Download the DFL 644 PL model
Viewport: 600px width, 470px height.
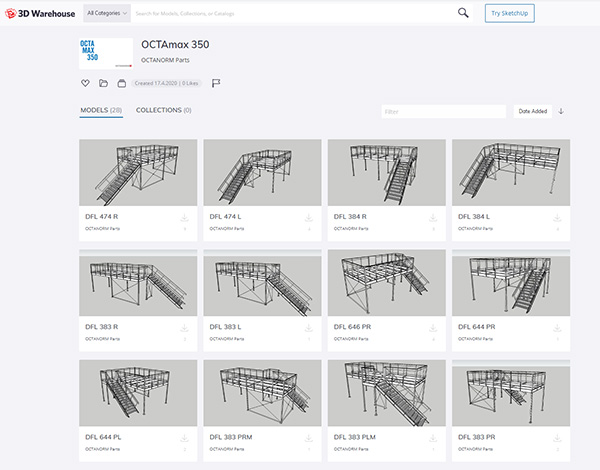coord(184,438)
